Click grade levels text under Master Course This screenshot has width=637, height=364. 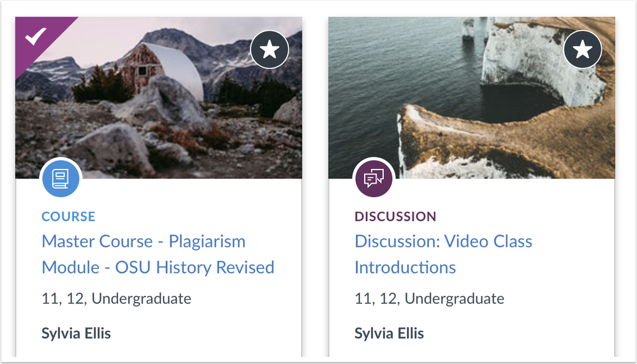pyautogui.click(x=116, y=298)
